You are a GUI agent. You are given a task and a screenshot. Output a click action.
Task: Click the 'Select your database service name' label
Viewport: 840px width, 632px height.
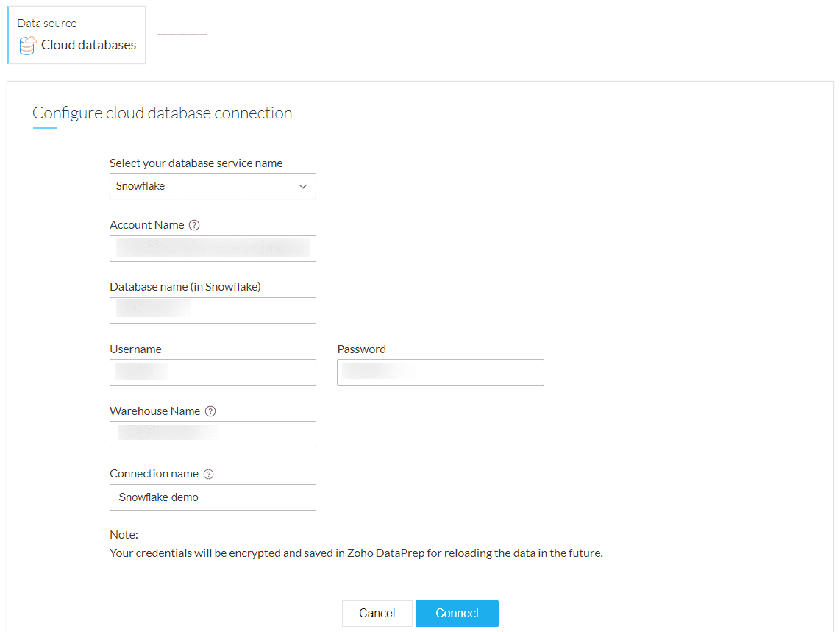pyautogui.click(x=196, y=163)
